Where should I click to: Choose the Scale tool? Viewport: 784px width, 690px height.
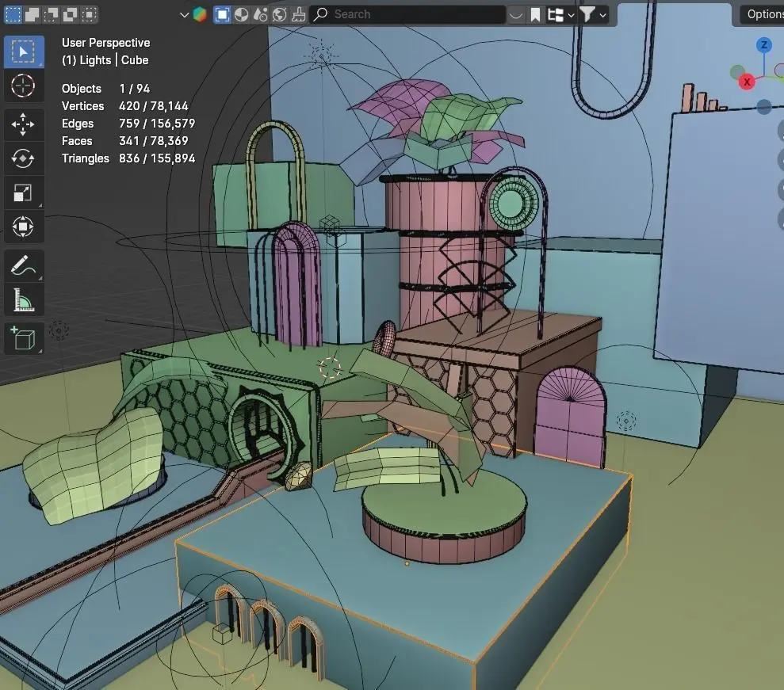pyautogui.click(x=23, y=193)
